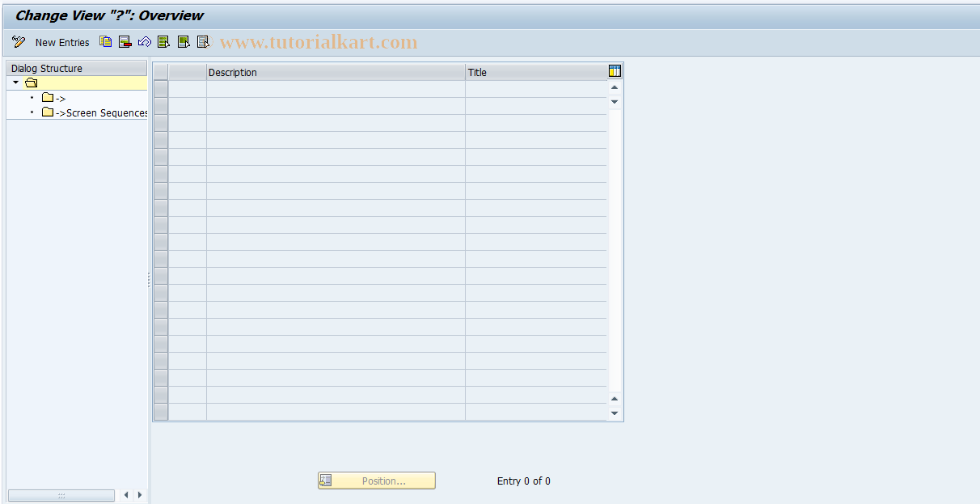Viewport: 980px width, 504px height.
Task: Select the first table row selector
Action: (x=161, y=89)
